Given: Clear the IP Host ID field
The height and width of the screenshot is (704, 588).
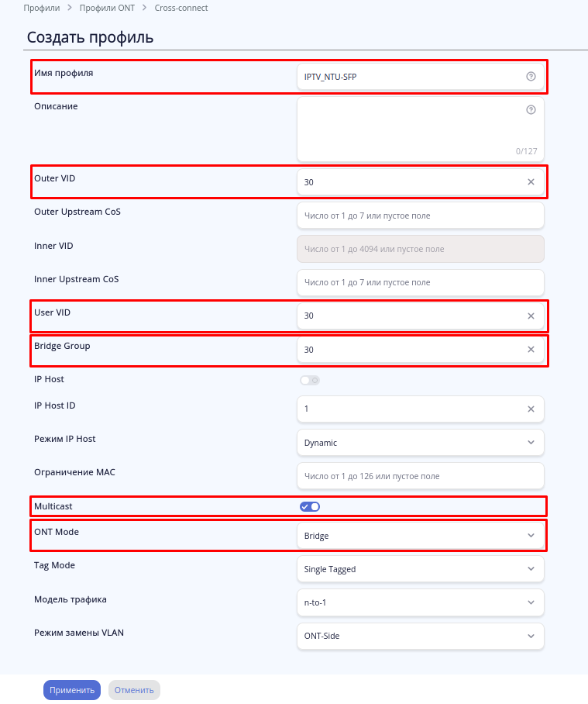Looking at the screenshot, I should point(531,409).
